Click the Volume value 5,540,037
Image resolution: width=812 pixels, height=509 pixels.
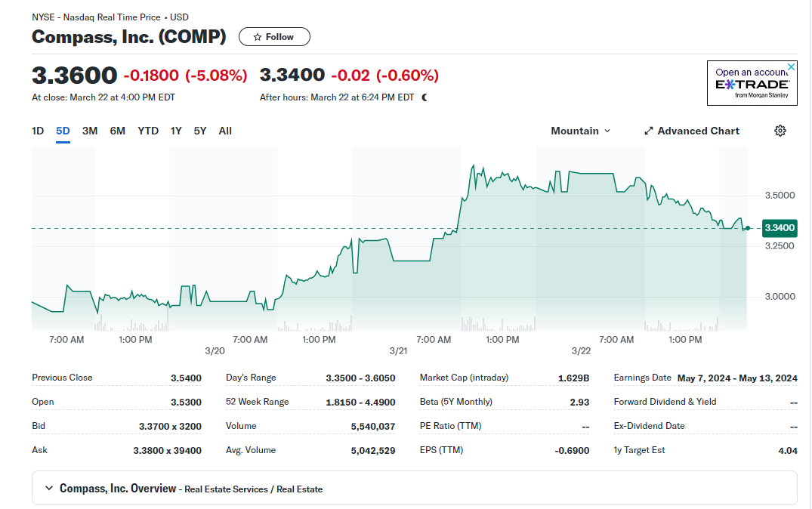[x=373, y=427]
